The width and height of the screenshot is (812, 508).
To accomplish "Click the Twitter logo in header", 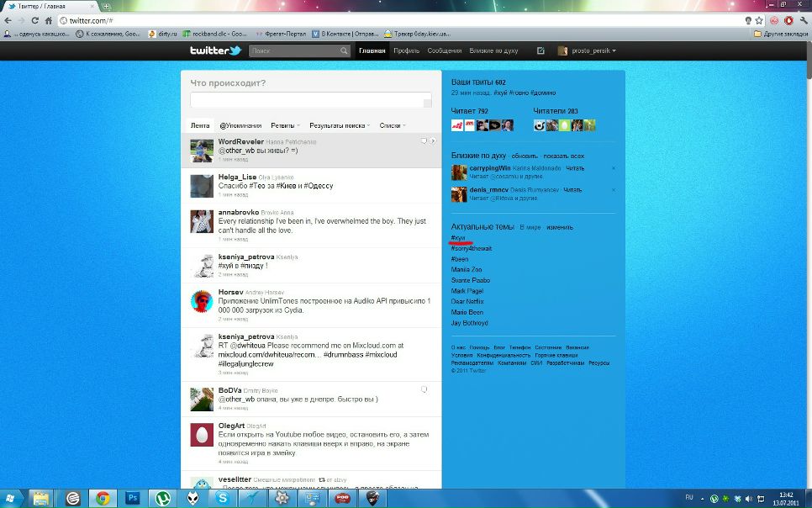I will [215, 50].
